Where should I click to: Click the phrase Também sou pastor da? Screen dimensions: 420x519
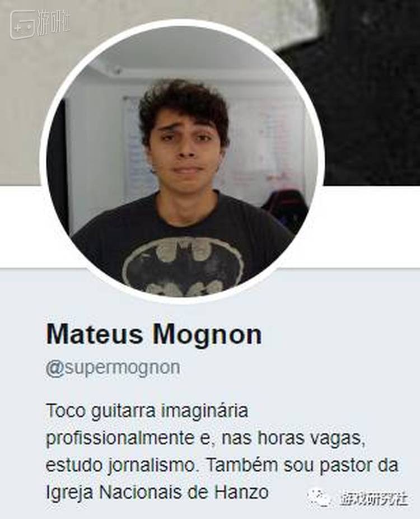click(x=302, y=465)
